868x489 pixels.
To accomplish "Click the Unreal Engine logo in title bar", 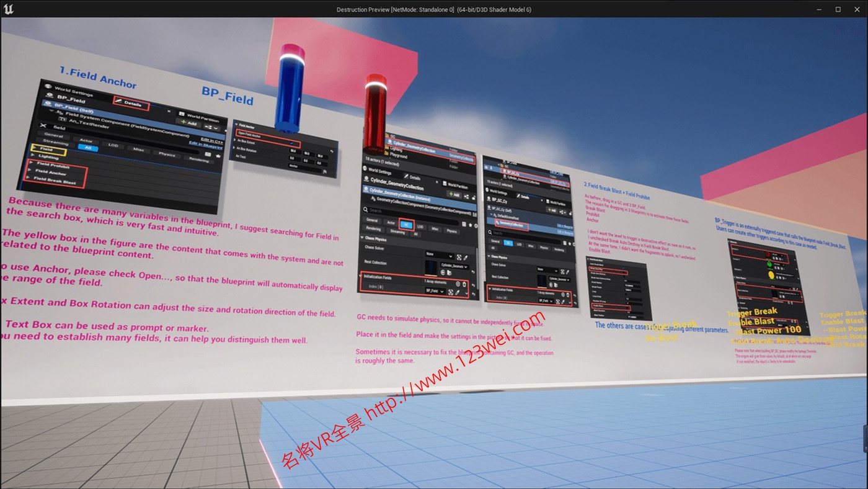I will tap(9, 9).
